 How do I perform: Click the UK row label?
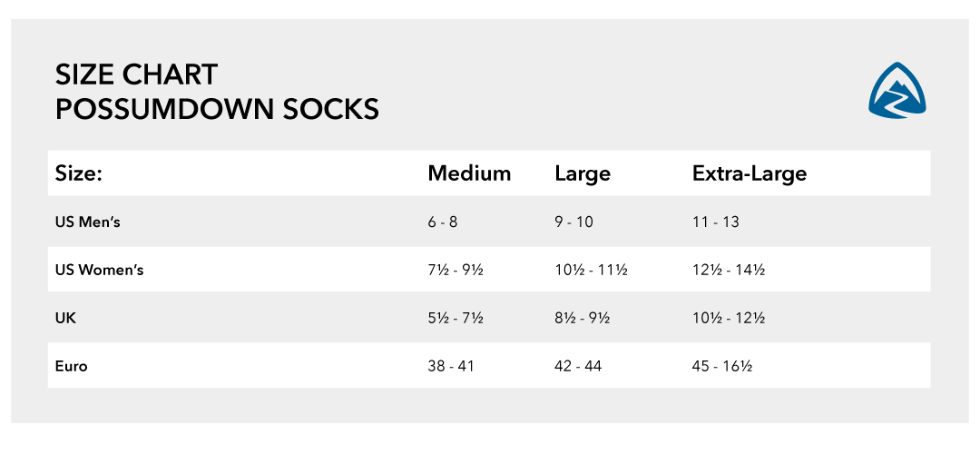click(x=65, y=319)
